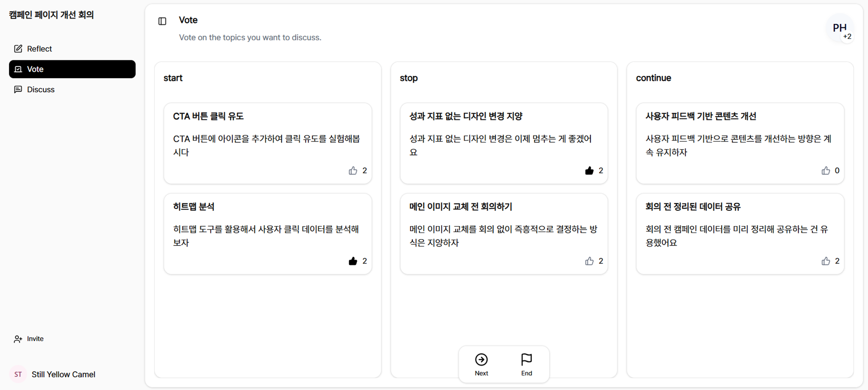This screenshot has height=390, width=868.
Task: Switch to the Reflect stage
Action: coord(39,49)
